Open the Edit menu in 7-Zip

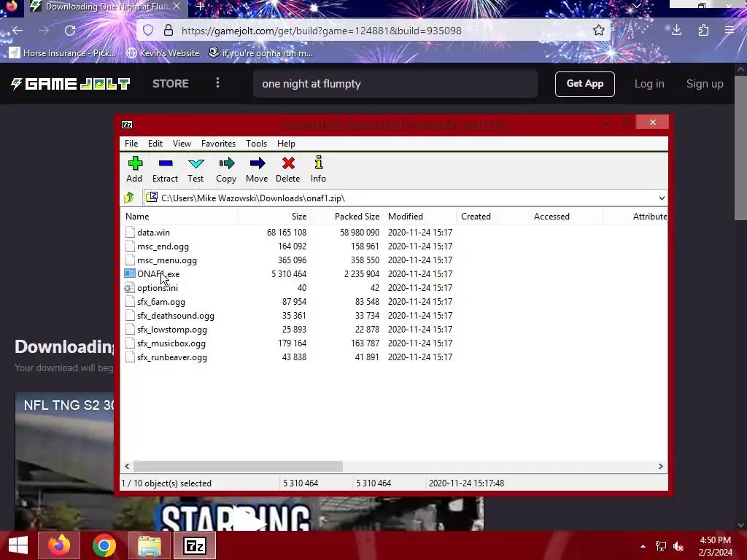155,144
